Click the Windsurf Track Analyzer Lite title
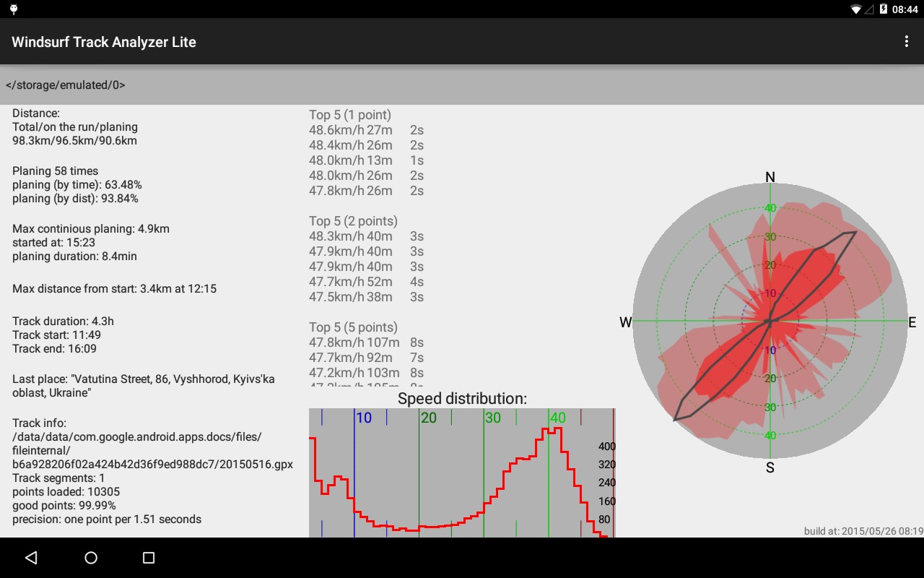Viewport: 924px width, 578px height. click(104, 42)
